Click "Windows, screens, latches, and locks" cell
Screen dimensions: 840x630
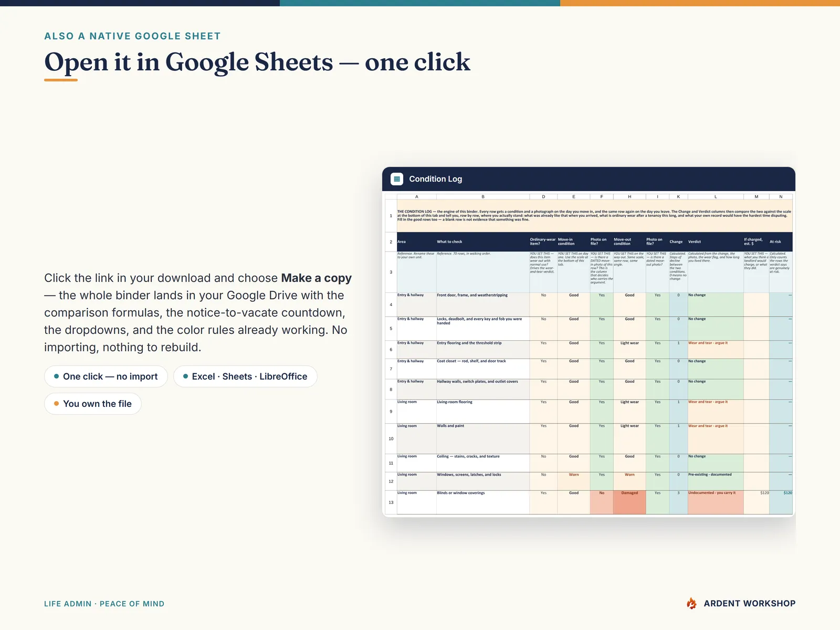[x=483, y=481]
